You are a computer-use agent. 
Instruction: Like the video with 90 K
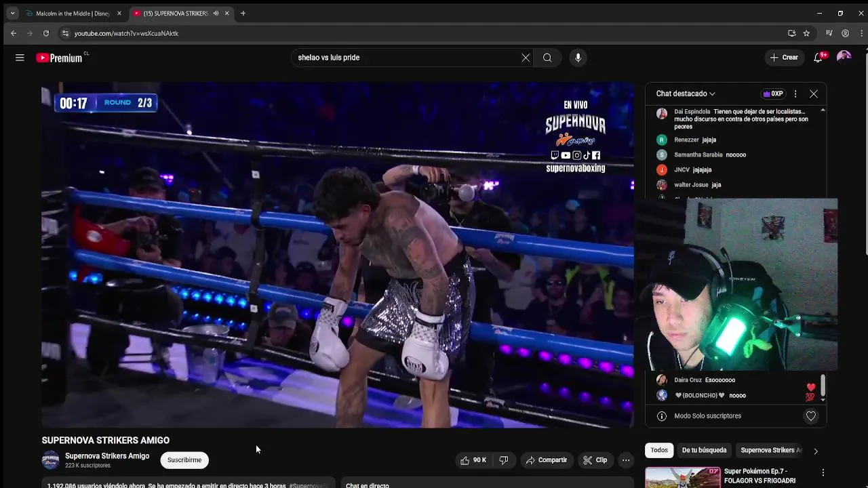point(473,460)
